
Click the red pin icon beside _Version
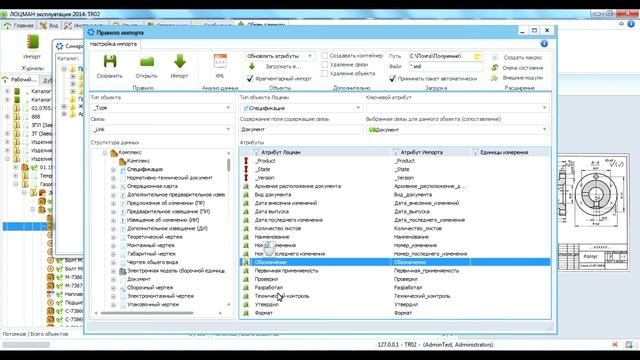[246, 178]
